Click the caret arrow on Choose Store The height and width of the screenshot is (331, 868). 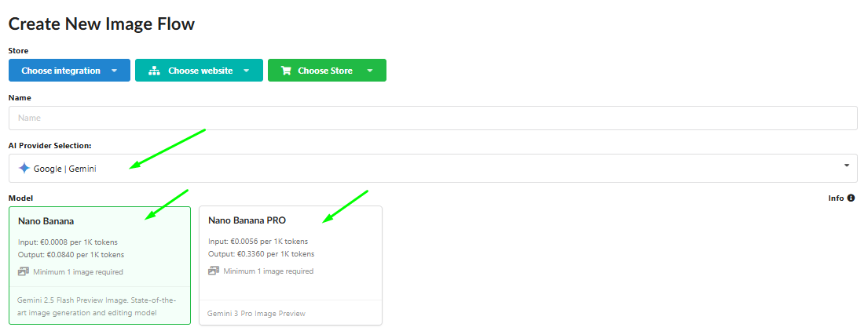coord(370,71)
